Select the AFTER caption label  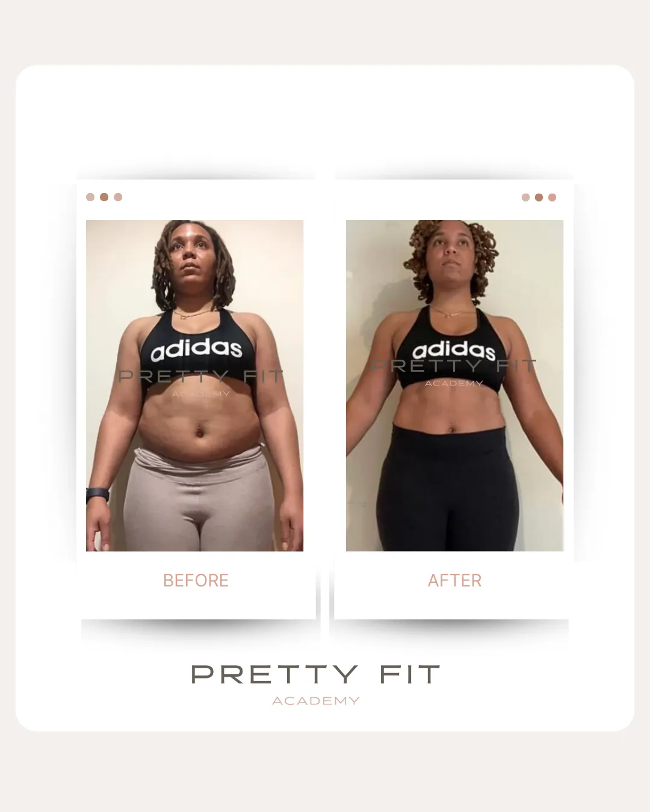coord(454,580)
